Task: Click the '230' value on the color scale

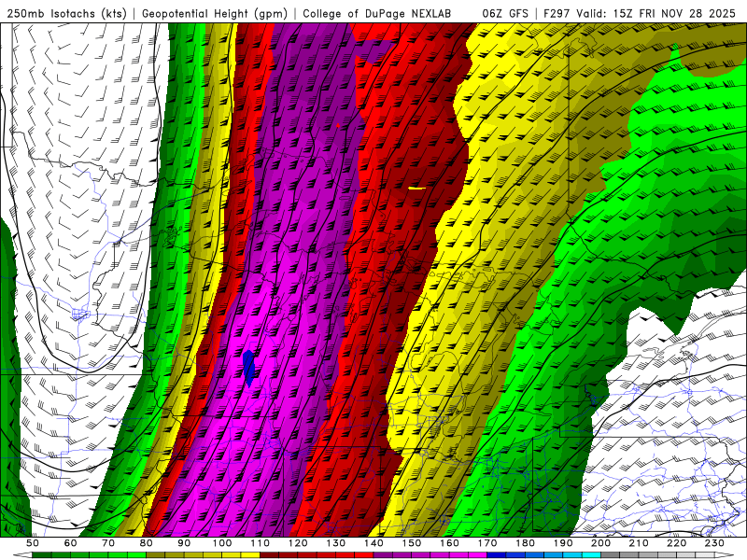Action: point(714,543)
